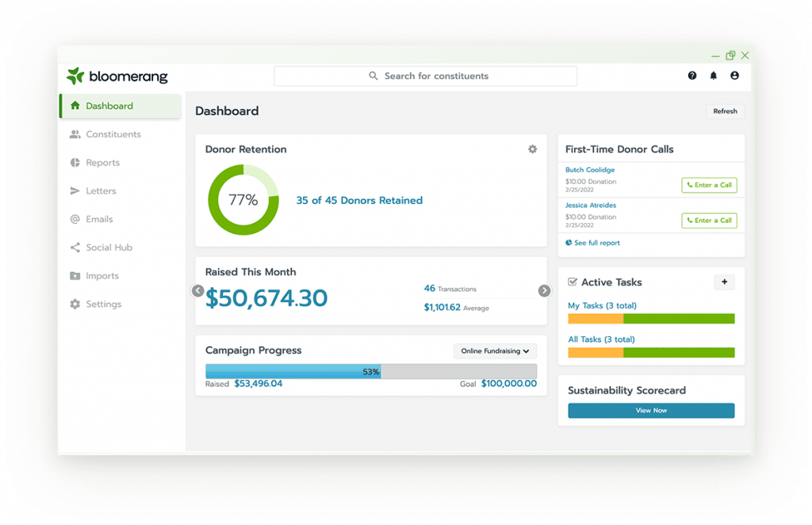Add a new task with the plus button
Viewport: 812px width, 525px height.
coord(725,282)
